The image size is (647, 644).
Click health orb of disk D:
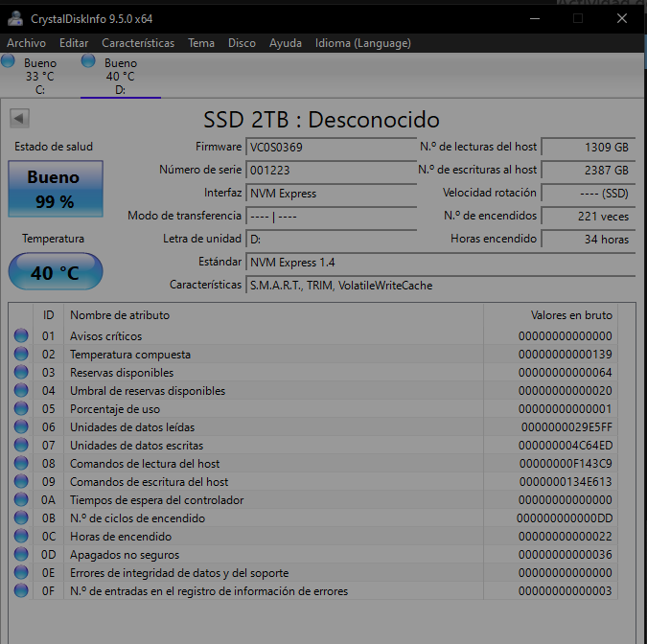tap(88, 60)
